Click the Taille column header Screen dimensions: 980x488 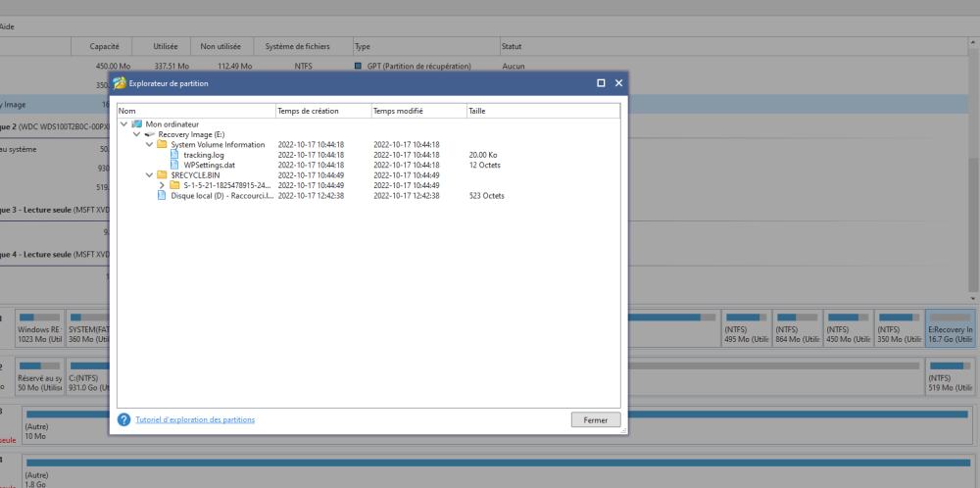(x=542, y=111)
